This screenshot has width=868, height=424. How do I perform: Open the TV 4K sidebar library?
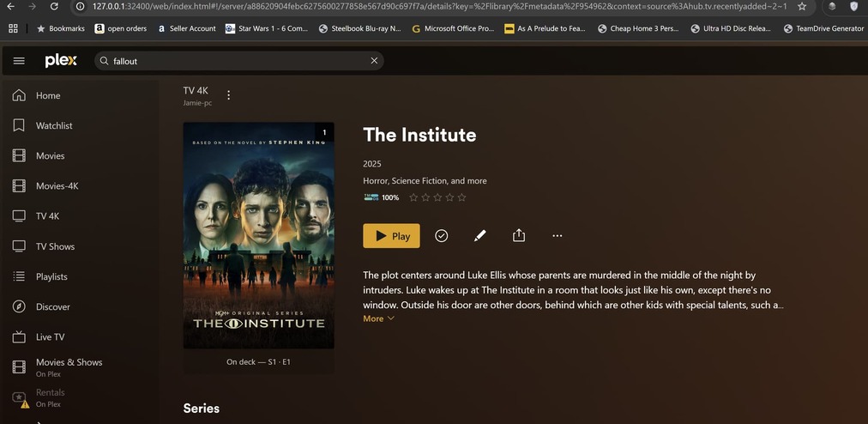[x=48, y=216]
